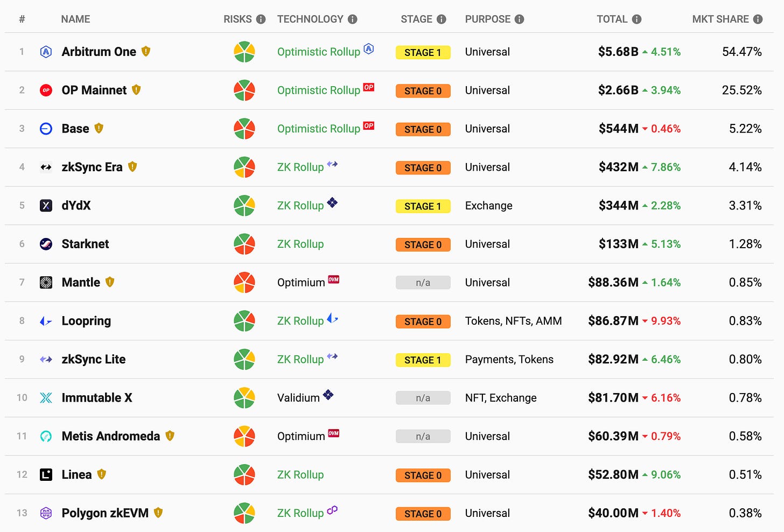Click the info icon beside TOTAL header
The image size is (784, 532).
(x=636, y=19)
